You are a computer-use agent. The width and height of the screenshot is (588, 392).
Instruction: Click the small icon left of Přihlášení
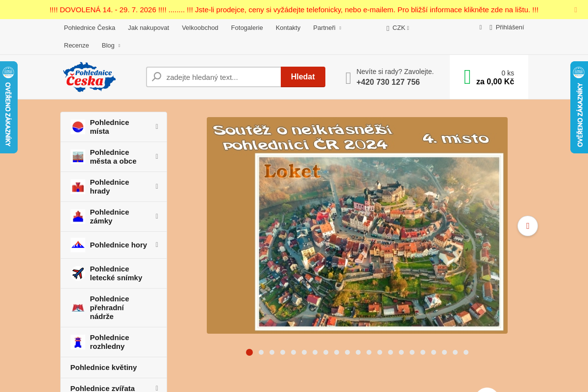(x=481, y=27)
